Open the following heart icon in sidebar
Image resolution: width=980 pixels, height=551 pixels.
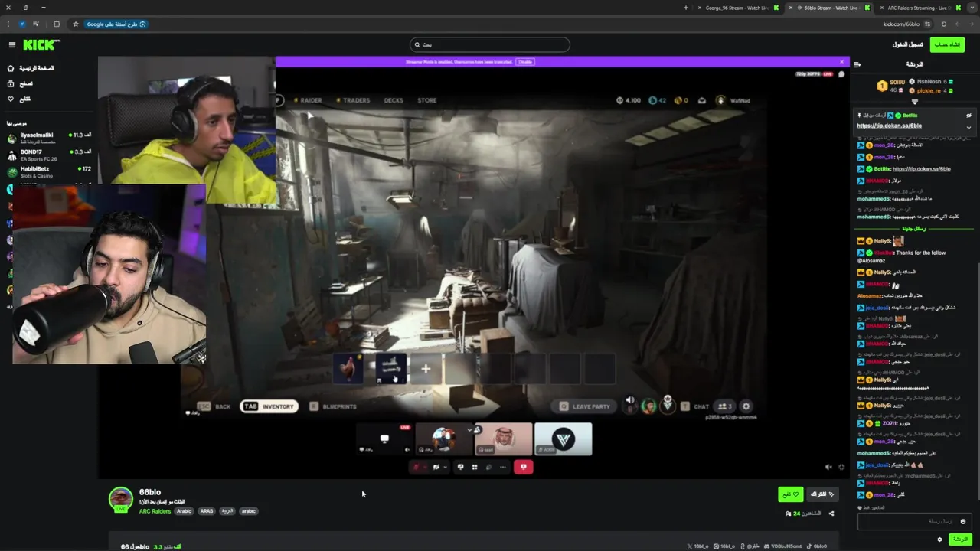click(x=11, y=99)
